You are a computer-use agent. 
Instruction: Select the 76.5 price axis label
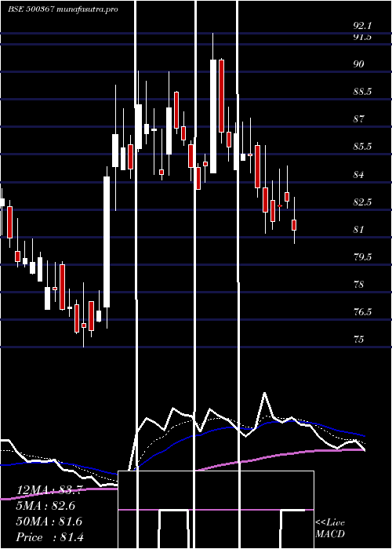point(362,311)
